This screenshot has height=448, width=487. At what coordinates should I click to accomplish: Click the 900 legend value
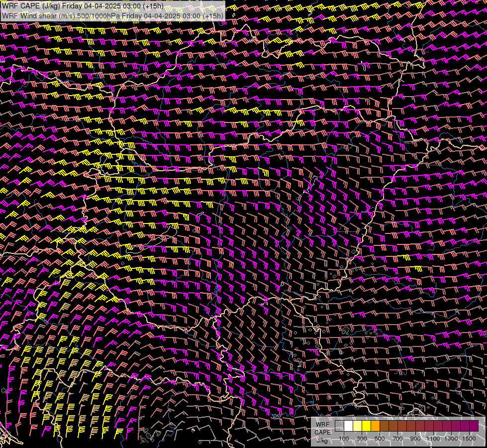point(415,439)
